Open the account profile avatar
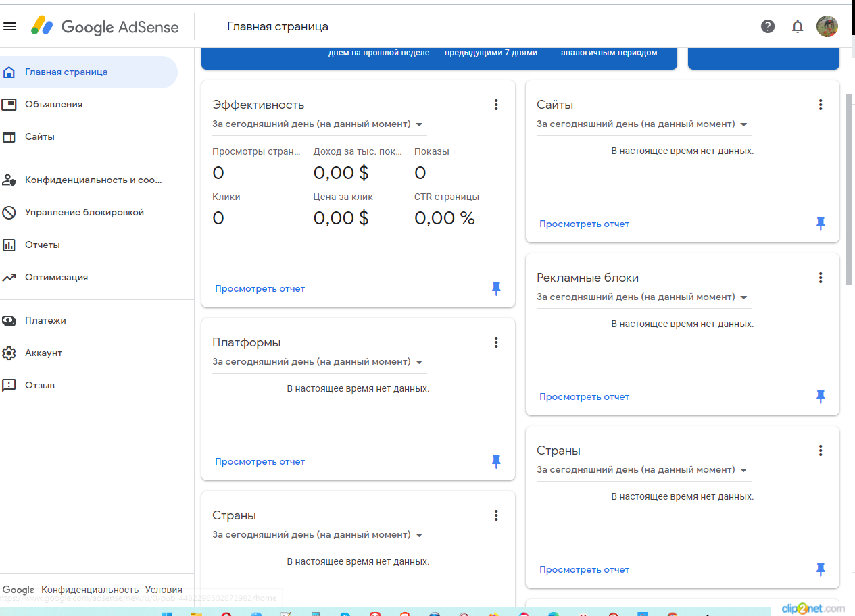The width and height of the screenshot is (855, 616). point(827,26)
